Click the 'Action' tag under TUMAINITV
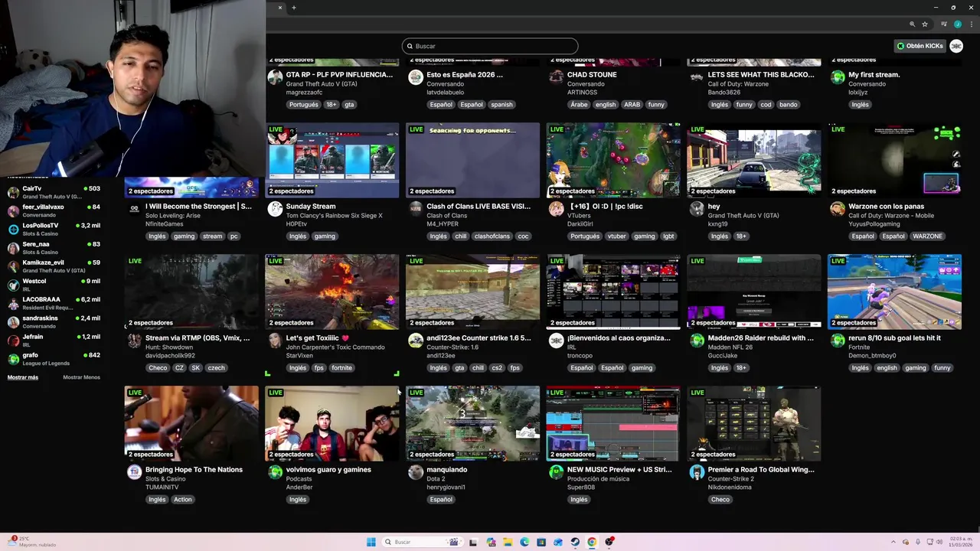 182,500
